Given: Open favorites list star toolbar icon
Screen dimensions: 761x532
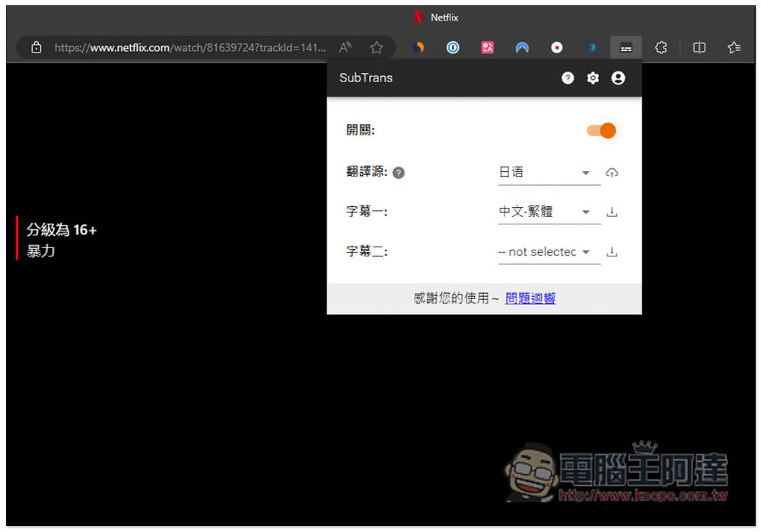Looking at the screenshot, I should [x=734, y=48].
